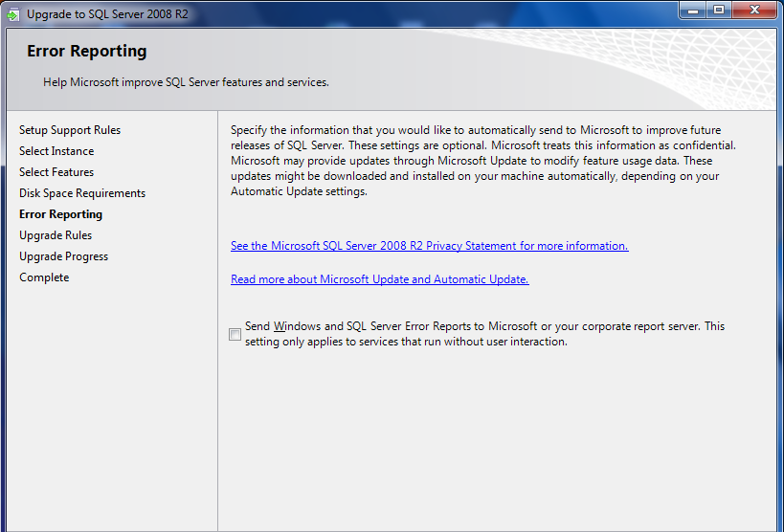784x532 pixels.
Task: Select the Complete step
Action: pyautogui.click(x=44, y=277)
